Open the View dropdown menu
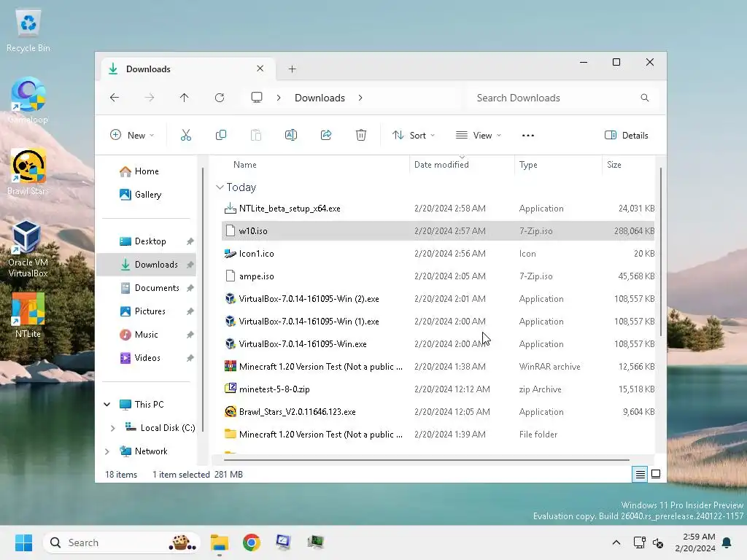 click(x=479, y=135)
